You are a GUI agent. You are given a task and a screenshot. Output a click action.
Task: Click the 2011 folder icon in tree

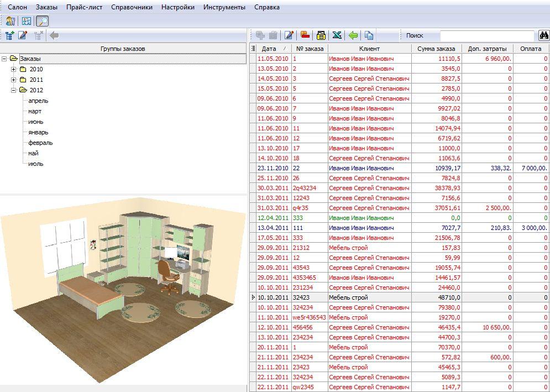(23, 80)
